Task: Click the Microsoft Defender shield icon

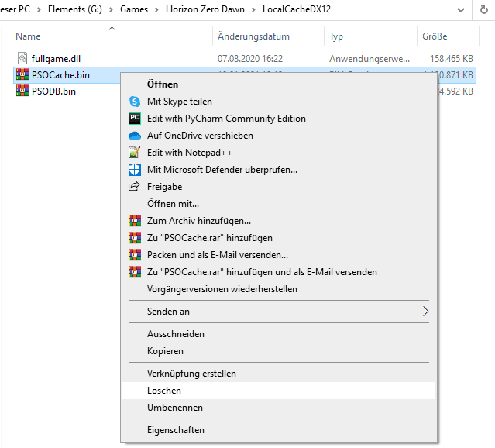Action: point(135,170)
